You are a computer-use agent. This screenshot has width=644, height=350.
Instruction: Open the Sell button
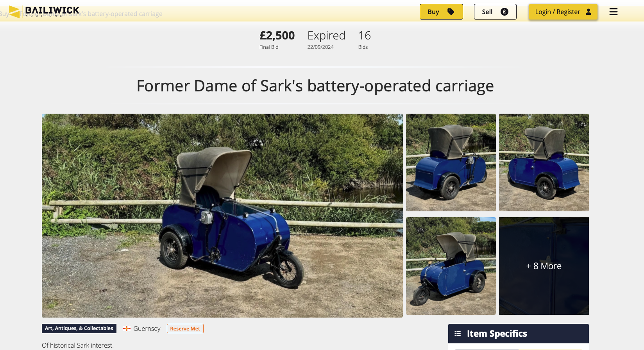point(495,12)
